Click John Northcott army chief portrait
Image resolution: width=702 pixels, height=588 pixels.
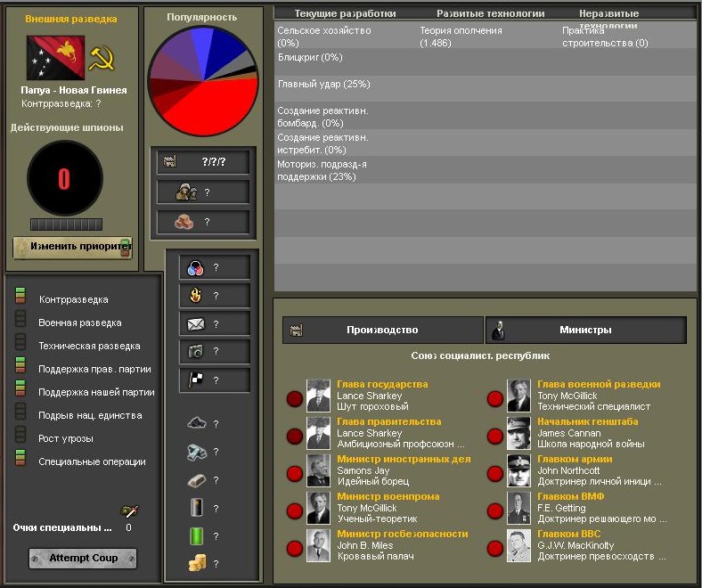518,470
